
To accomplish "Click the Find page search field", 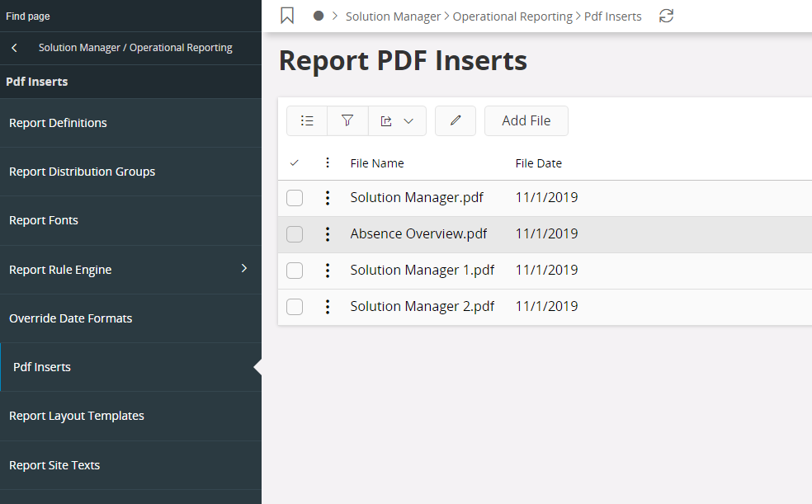I will [130, 16].
